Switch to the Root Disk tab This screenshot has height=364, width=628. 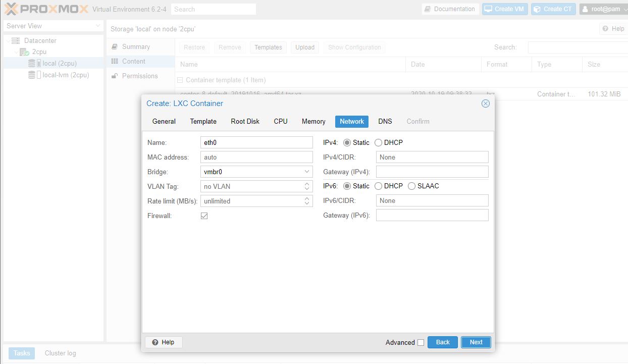tap(245, 121)
